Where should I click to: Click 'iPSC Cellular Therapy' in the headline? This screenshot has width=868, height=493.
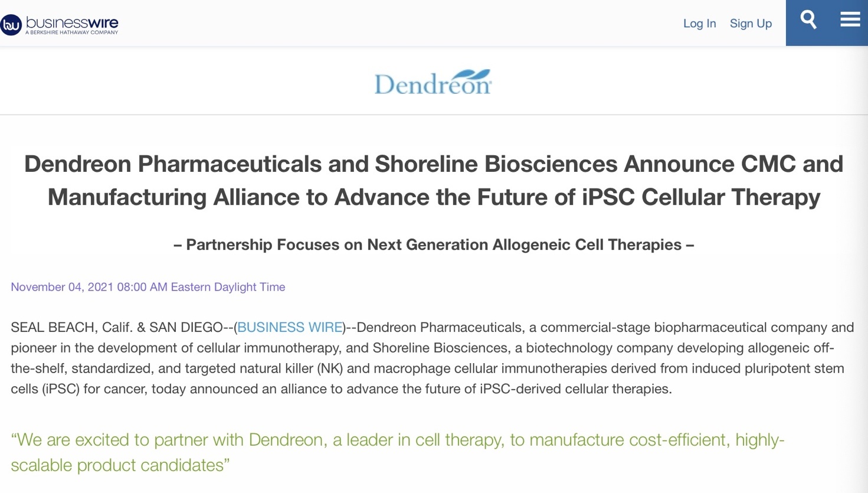701,197
